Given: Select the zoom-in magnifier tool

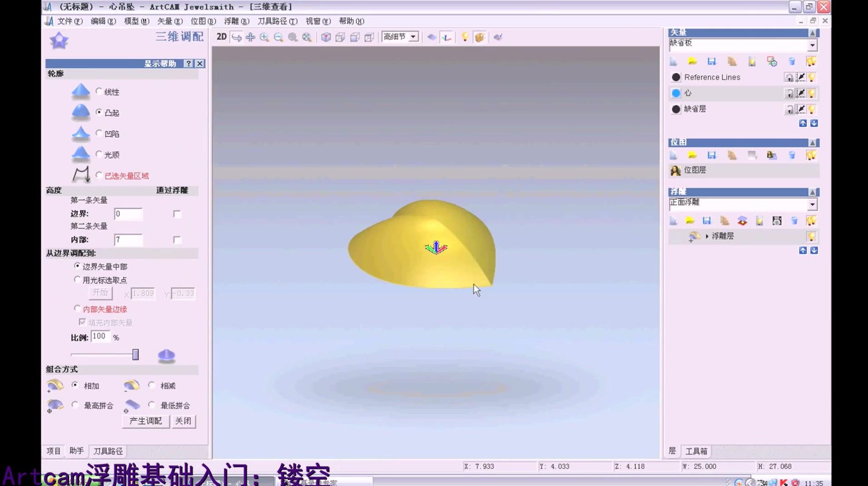Looking at the screenshot, I should pyautogui.click(x=264, y=37).
